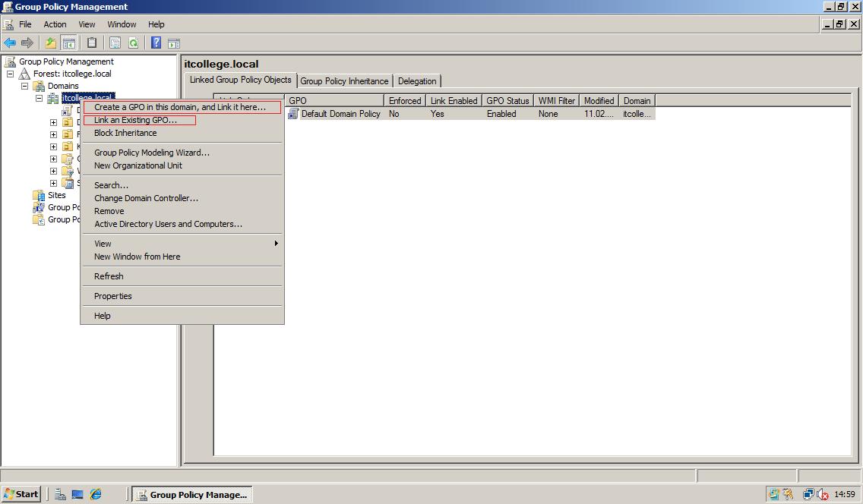
Task: Choose Create a GPO in this domain
Action: tap(182, 107)
